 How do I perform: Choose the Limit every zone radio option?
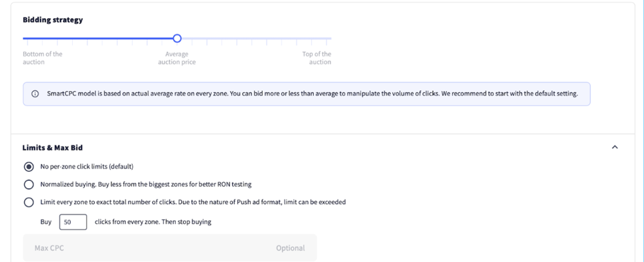29,202
